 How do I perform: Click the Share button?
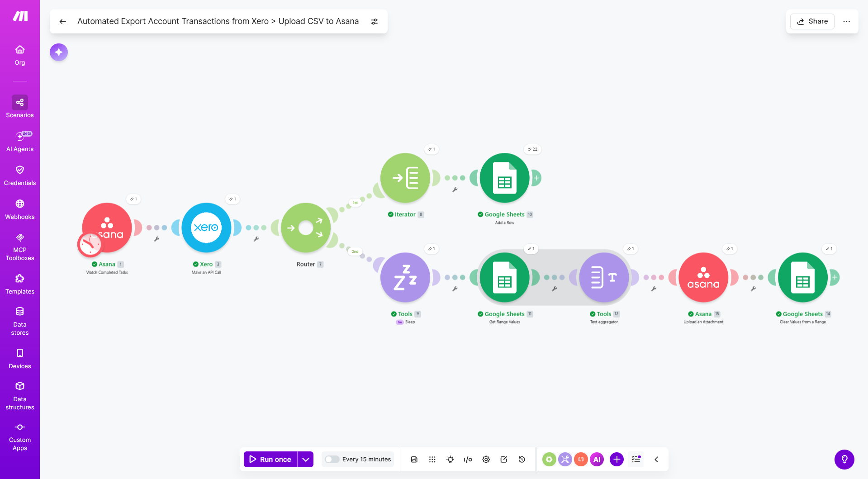[x=812, y=21]
